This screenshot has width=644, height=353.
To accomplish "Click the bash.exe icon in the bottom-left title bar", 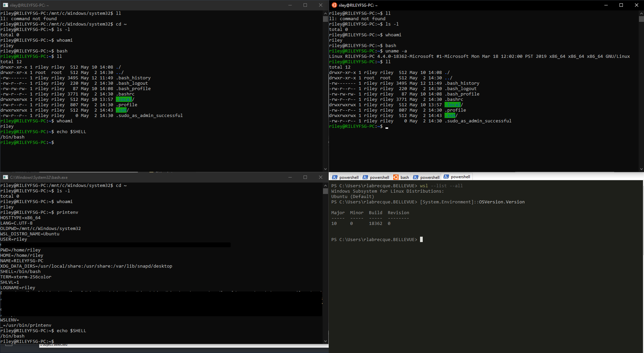I will (5, 177).
